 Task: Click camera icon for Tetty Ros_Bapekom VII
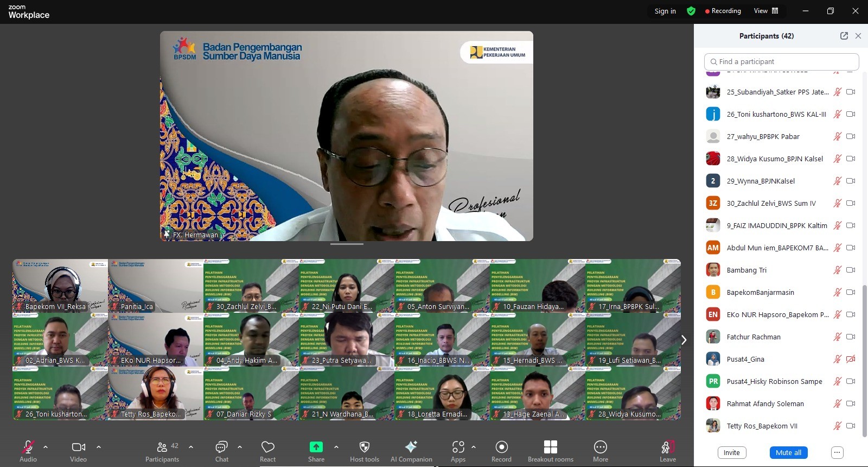point(851,426)
